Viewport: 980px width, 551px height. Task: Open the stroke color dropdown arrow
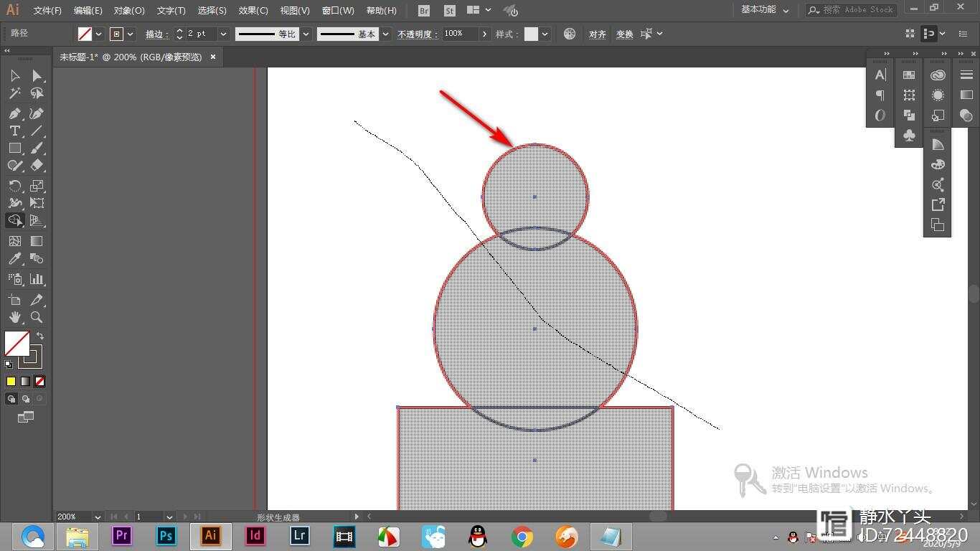[x=131, y=34]
